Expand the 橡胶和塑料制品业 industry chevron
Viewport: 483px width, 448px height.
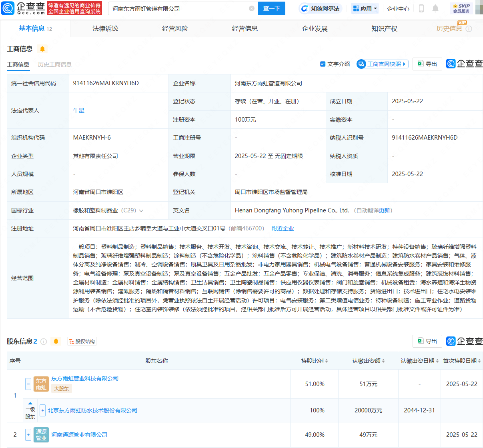pyautogui.click(x=141, y=211)
